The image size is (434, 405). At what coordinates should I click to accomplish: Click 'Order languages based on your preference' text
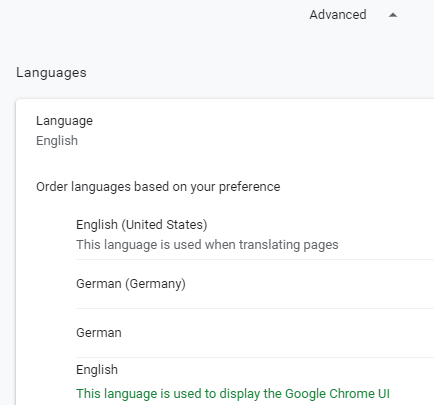point(158,187)
